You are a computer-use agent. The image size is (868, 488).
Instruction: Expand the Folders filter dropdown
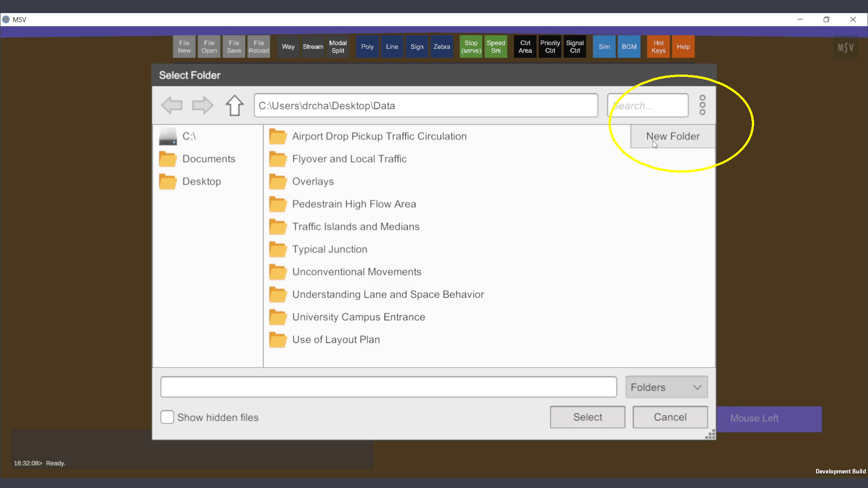click(666, 387)
